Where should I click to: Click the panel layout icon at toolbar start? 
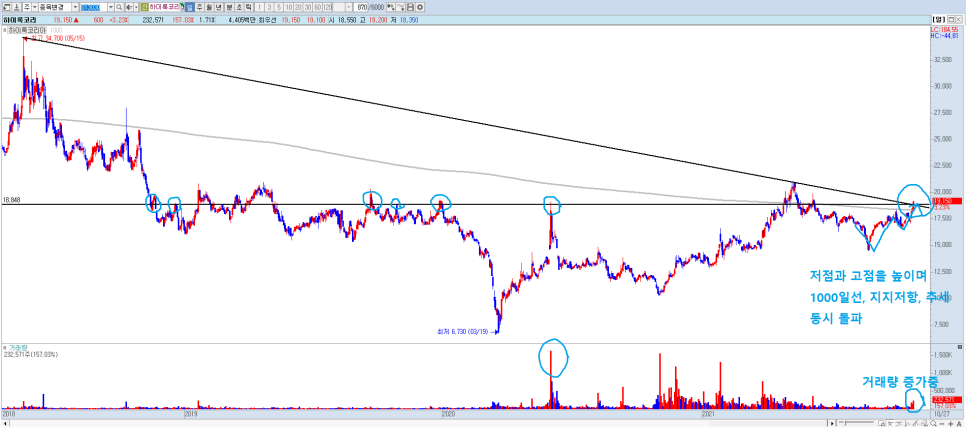6,7
